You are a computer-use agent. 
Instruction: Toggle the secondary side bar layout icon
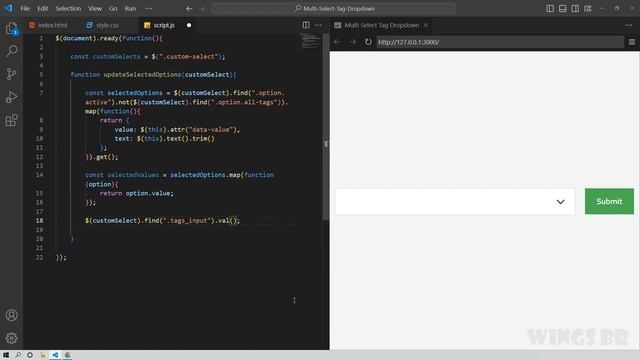click(x=575, y=9)
